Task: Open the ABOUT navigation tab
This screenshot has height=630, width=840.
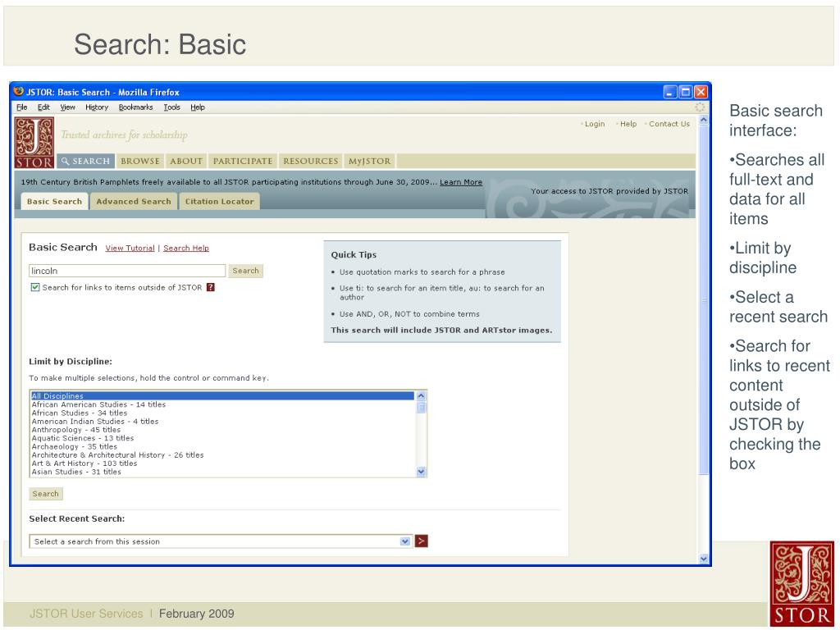Action: 186,162
